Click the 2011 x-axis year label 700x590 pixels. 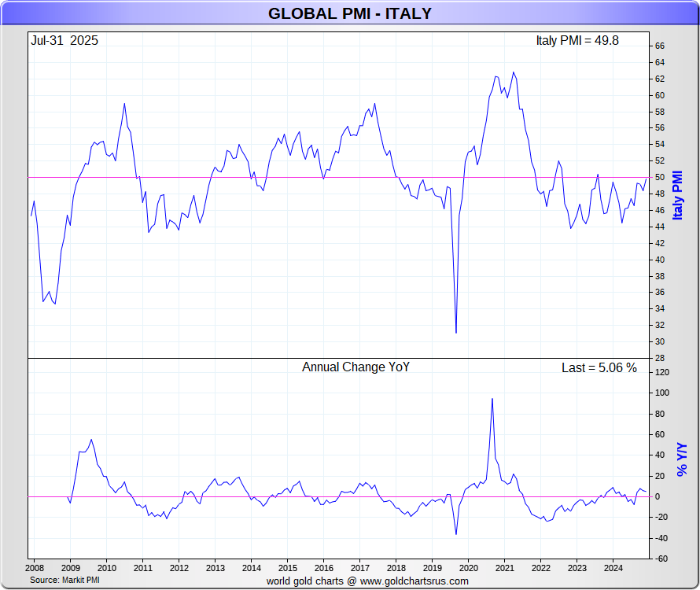[x=143, y=568]
